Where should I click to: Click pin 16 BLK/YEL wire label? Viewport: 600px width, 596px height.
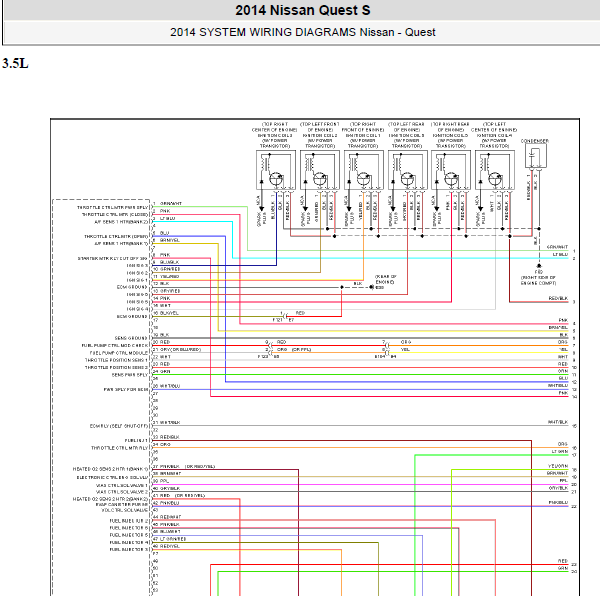coord(169,313)
